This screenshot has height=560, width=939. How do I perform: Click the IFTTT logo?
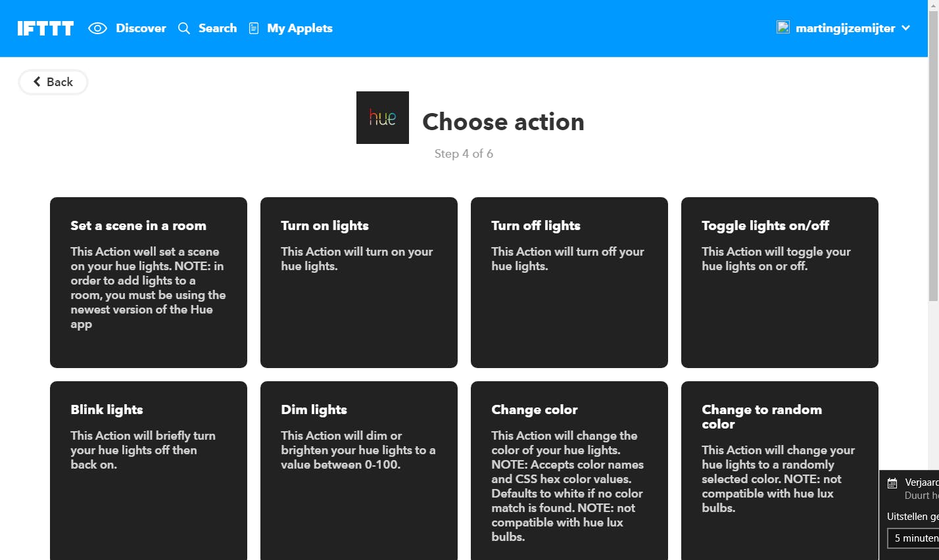(x=45, y=28)
